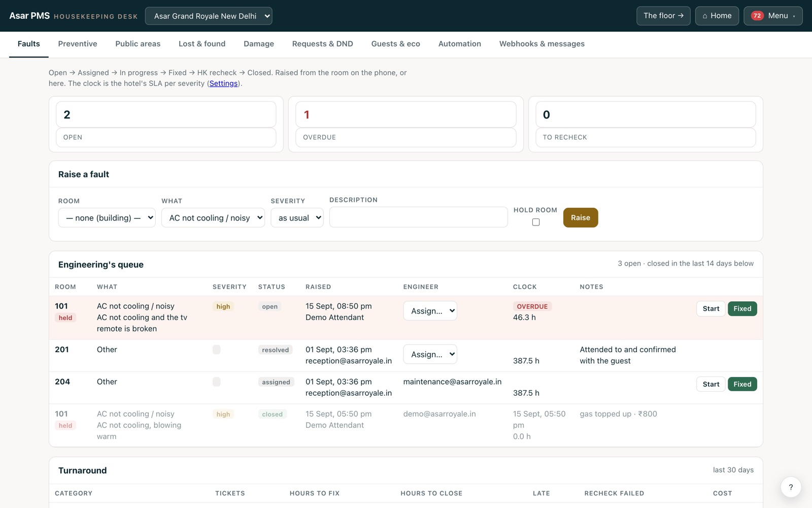
Task: Click the help question mark icon
Action: 791,487
